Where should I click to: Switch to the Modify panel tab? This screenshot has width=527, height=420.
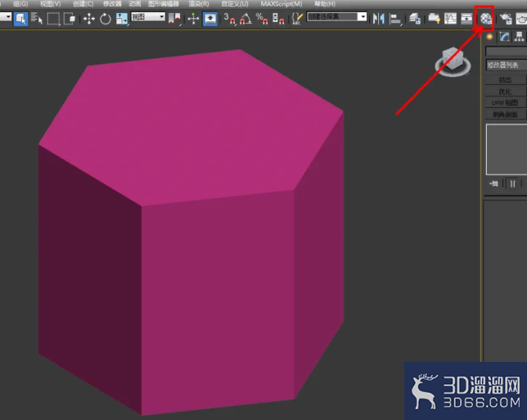point(504,36)
